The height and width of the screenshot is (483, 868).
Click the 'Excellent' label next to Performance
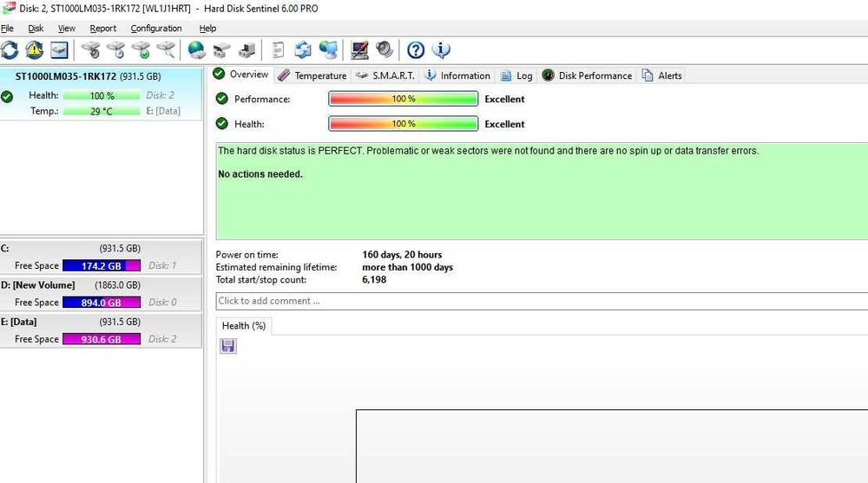pyautogui.click(x=504, y=99)
